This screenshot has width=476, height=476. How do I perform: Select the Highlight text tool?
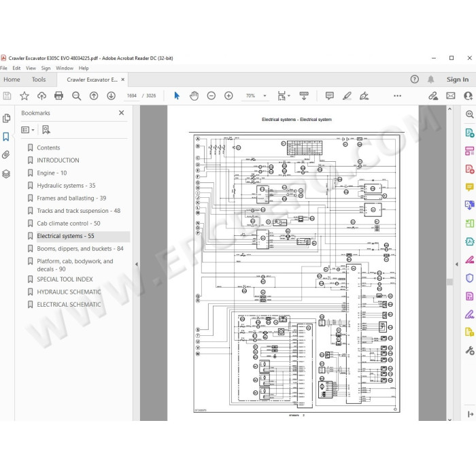(347, 96)
